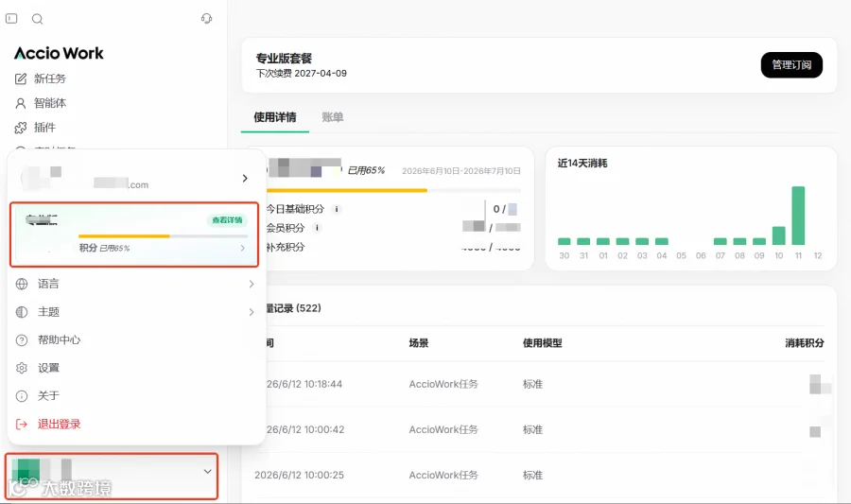This screenshot has height=504, width=851.
Task: Click the info icon beside 会员积分
Action: tap(317, 228)
